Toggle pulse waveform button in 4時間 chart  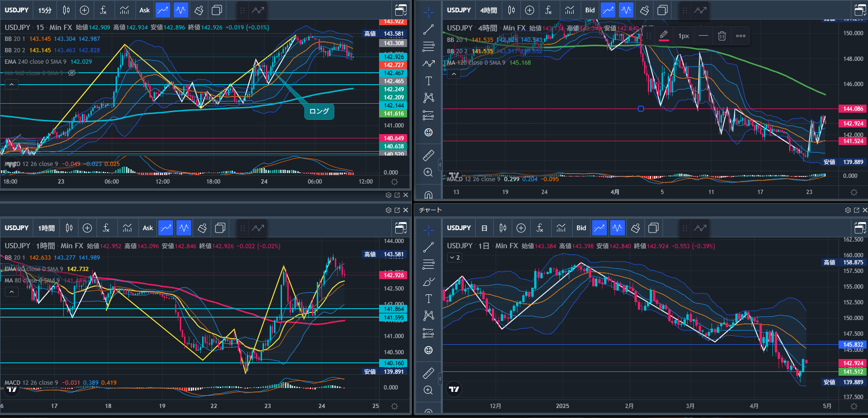[626, 10]
